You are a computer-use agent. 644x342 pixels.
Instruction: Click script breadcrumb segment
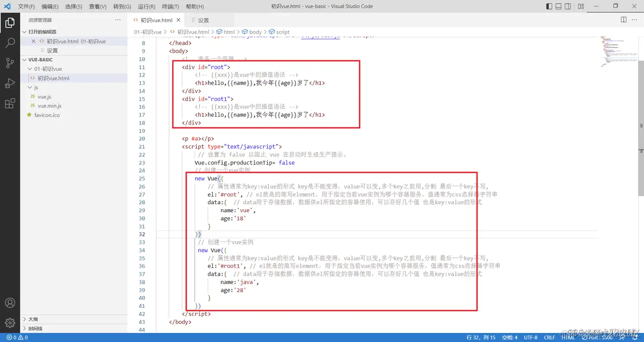tap(279, 32)
